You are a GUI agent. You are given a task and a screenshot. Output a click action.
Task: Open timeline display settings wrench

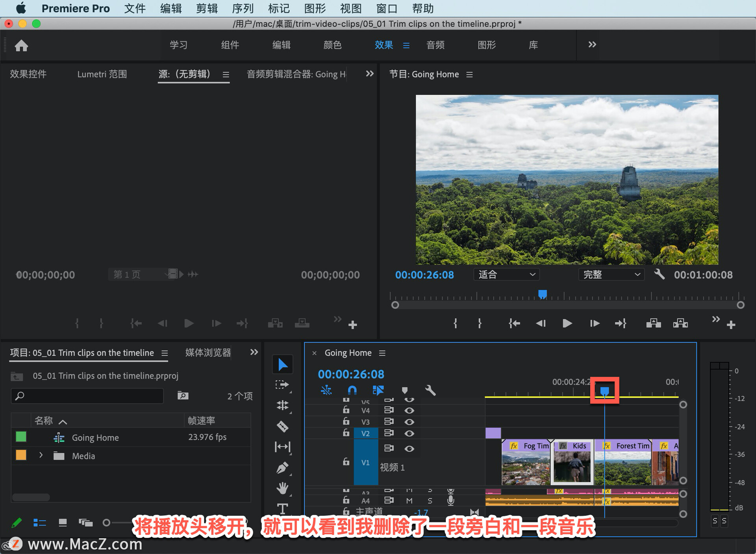(430, 390)
